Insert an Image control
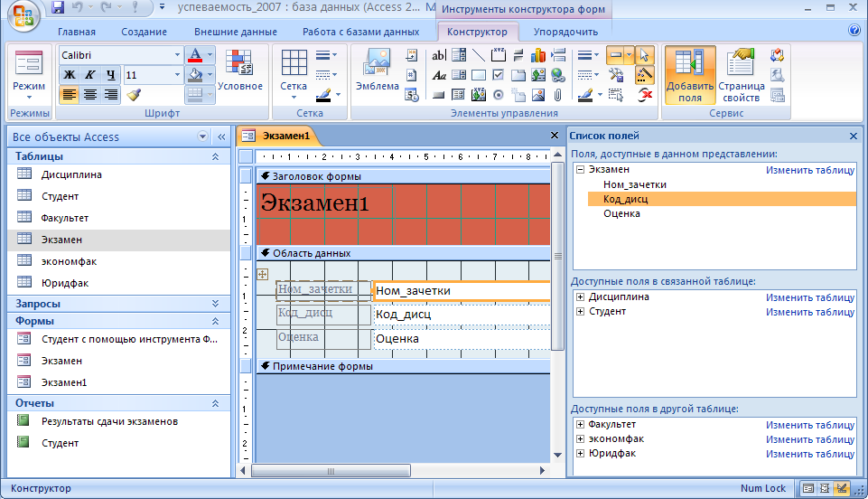The height and width of the screenshot is (499, 868). (538, 95)
